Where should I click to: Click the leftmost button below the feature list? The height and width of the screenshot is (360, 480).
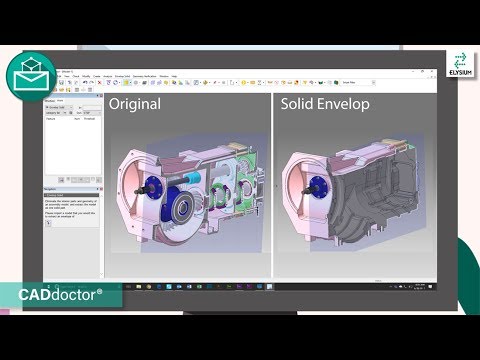(x=61, y=180)
